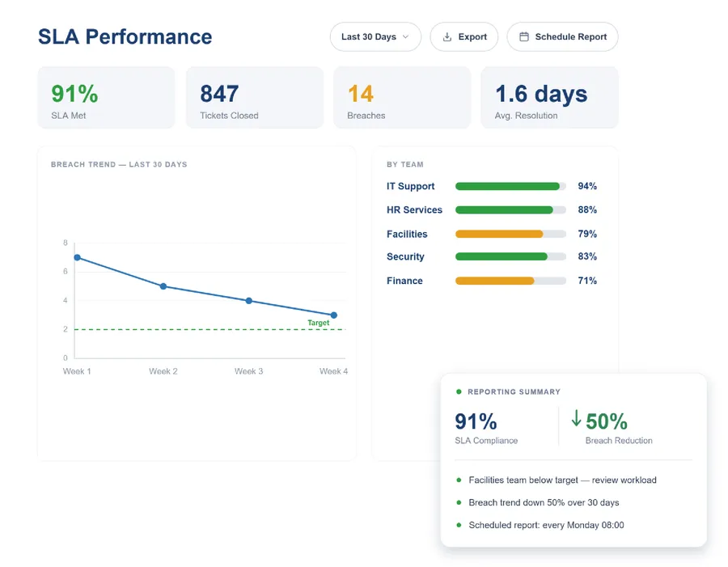Click the Week 4 axis label
The width and height of the screenshot is (728, 567).
[333, 371]
